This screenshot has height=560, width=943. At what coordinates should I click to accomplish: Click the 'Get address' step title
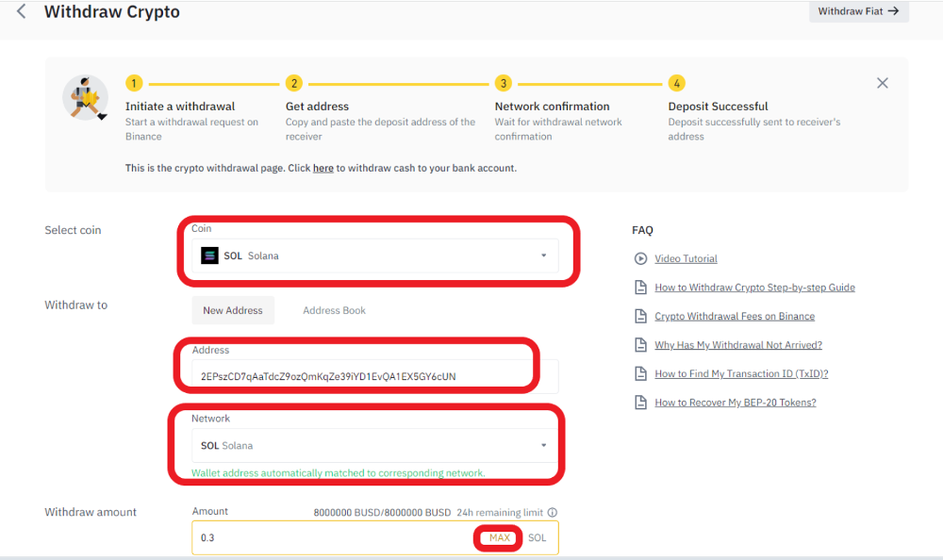[x=317, y=107]
